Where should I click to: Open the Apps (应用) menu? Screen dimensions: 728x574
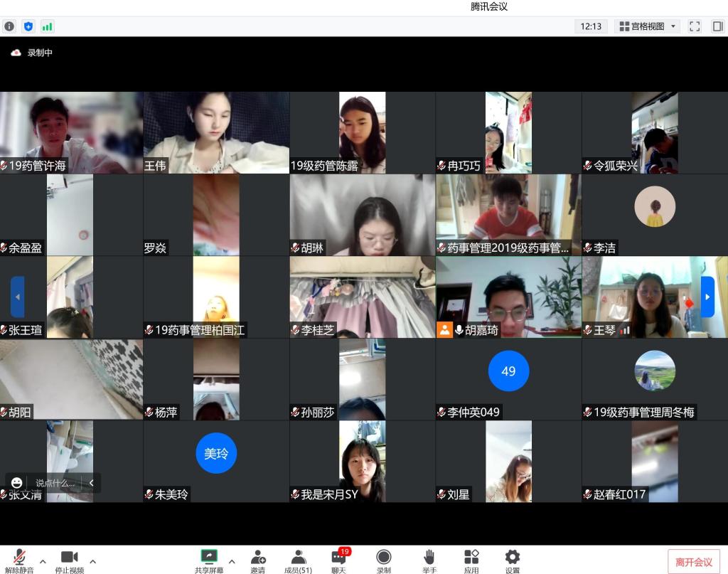[x=471, y=560]
